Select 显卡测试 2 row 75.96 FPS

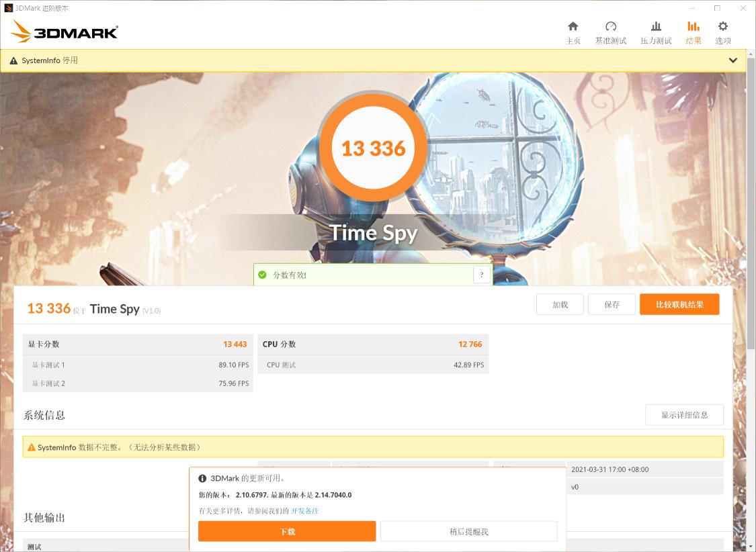[x=138, y=383]
